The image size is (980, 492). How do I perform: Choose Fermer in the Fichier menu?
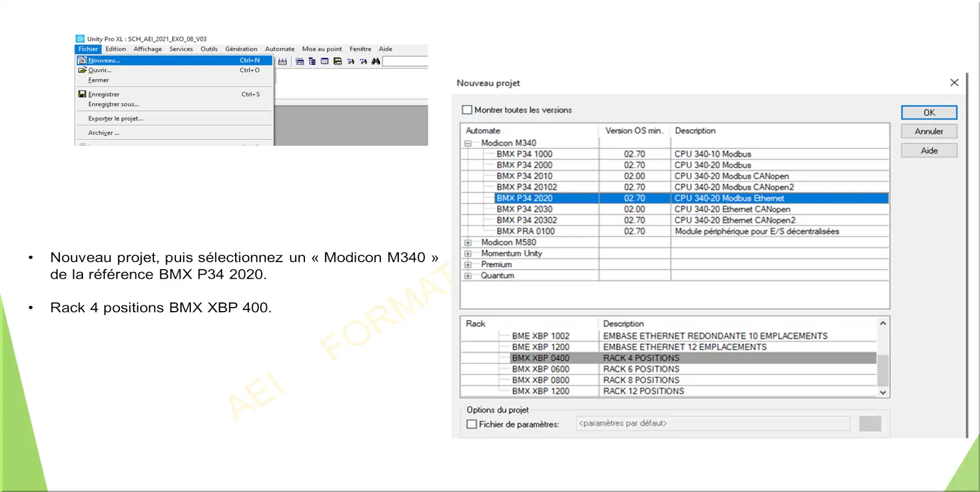click(174, 80)
